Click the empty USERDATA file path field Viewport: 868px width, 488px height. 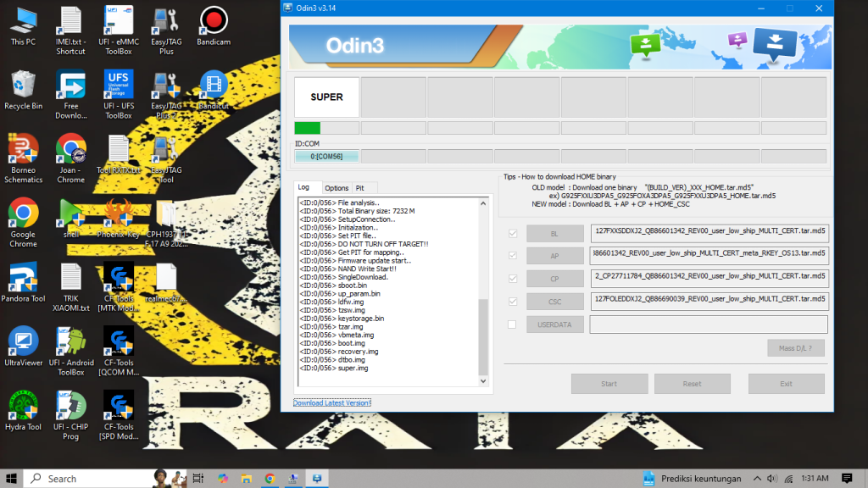point(709,324)
